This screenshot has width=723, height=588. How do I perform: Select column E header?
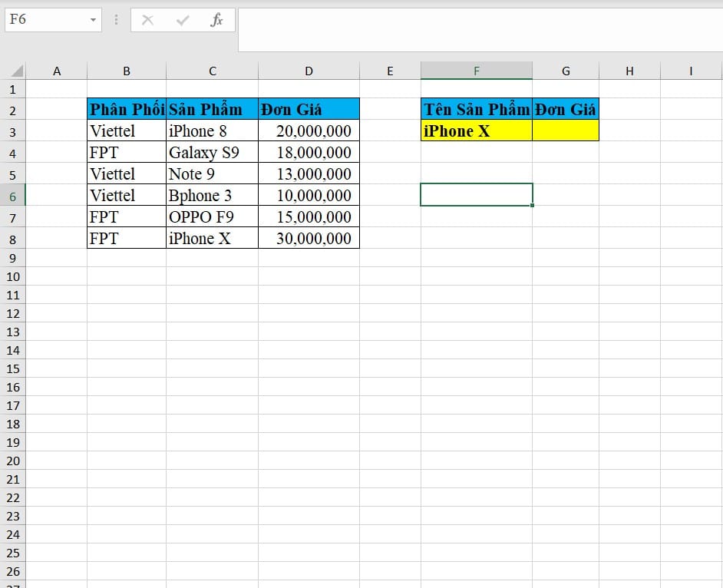[390, 71]
